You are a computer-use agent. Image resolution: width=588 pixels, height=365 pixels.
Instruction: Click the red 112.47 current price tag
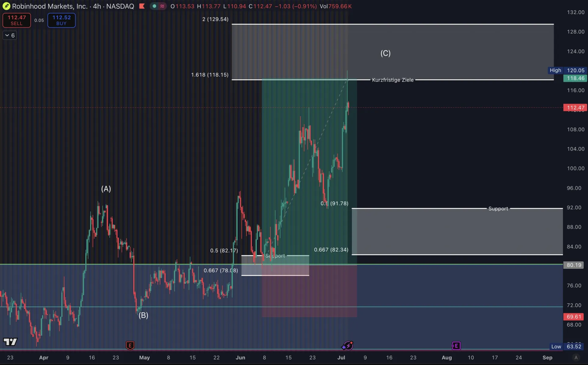click(x=575, y=108)
